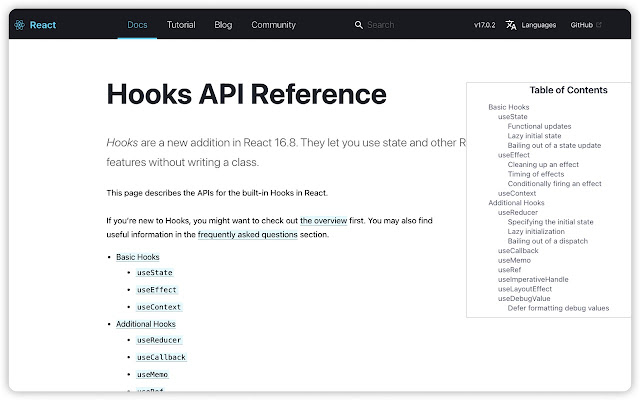Follow the overview link

coord(323,219)
